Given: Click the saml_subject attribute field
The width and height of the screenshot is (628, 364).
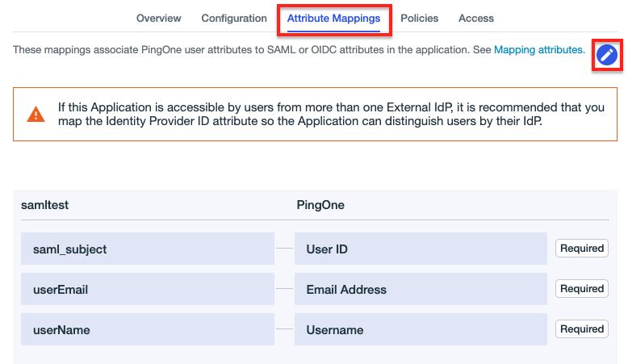Looking at the screenshot, I should tap(148, 249).
